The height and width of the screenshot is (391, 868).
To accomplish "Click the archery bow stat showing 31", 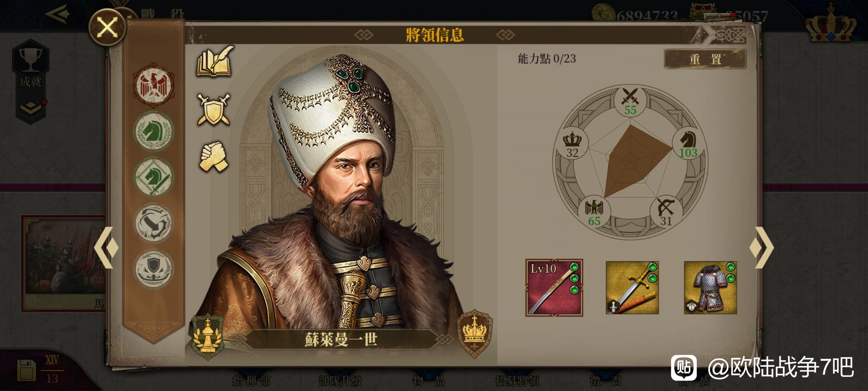I will point(666,213).
